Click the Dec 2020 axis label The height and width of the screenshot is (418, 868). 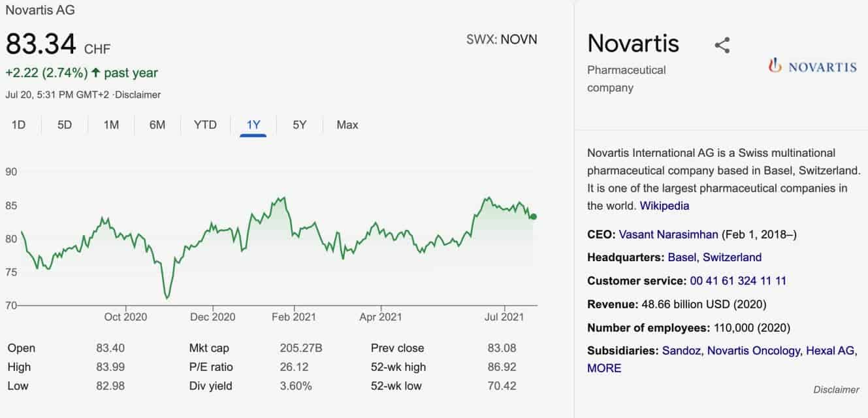point(213,317)
